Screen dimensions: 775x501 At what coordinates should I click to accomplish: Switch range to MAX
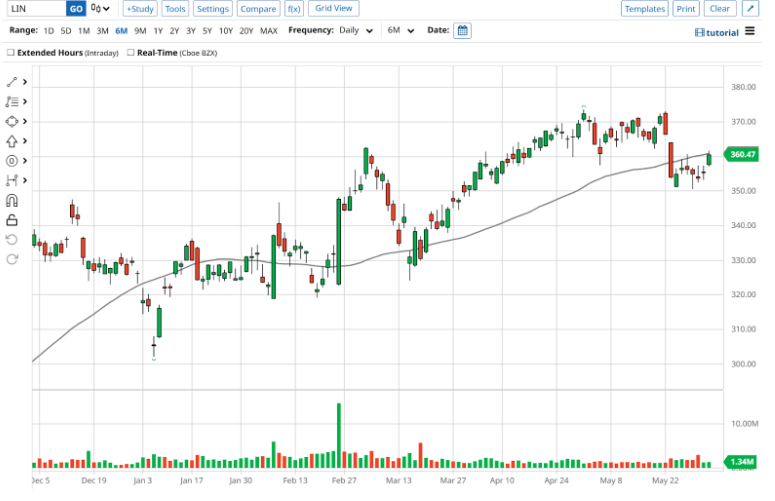pos(269,31)
